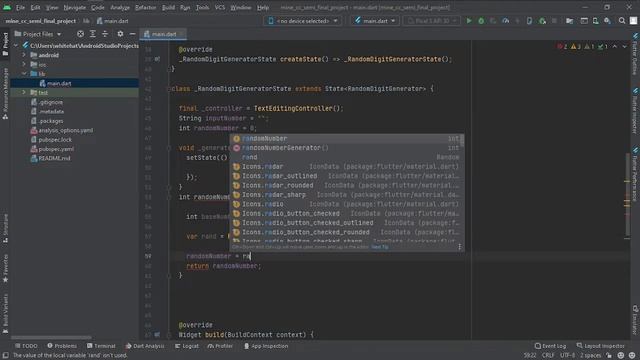Open the File menu

[20, 7]
